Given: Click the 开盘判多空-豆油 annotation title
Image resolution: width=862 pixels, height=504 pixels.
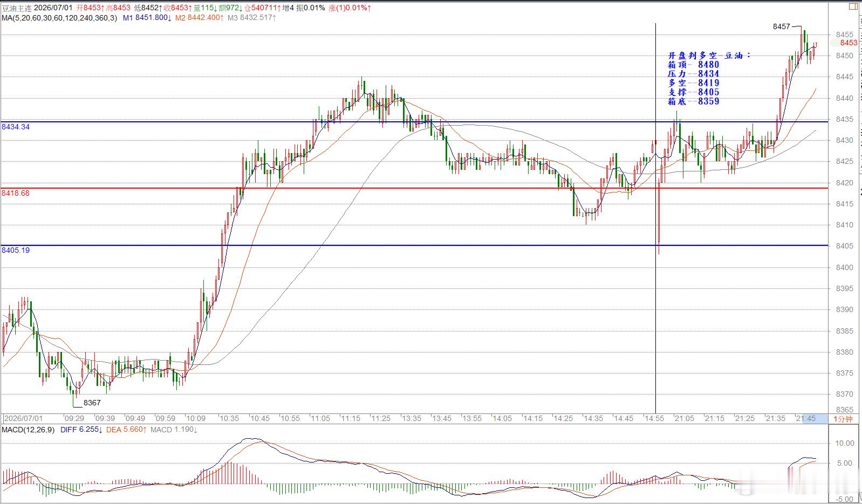Looking at the screenshot, I should 709,56.
